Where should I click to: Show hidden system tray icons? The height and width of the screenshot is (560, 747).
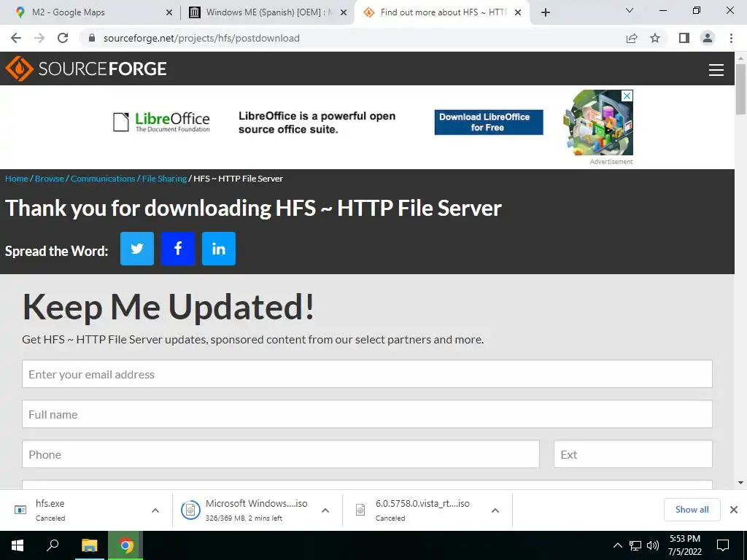click(617, 545)
